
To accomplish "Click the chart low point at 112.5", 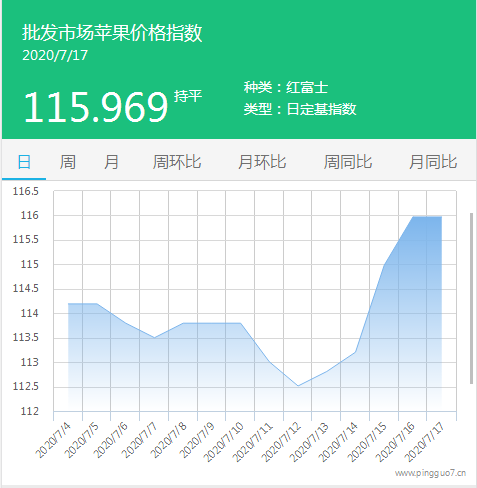I will [298, 386].
